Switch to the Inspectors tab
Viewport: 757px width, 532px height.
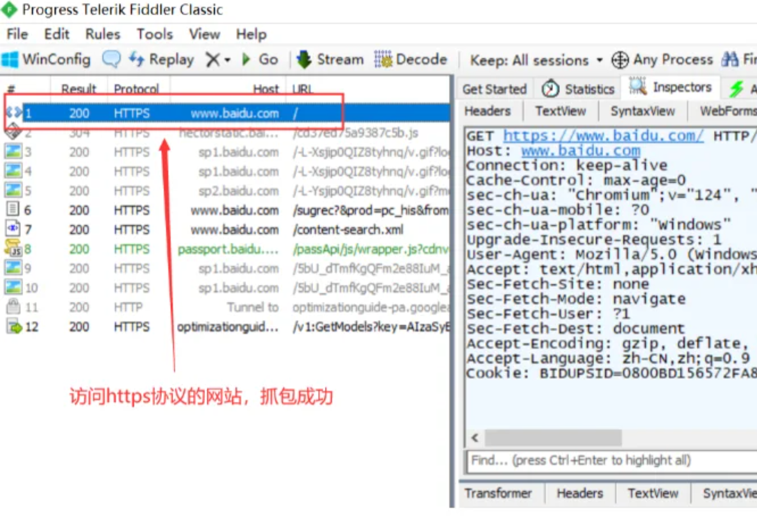click(670, 87)
